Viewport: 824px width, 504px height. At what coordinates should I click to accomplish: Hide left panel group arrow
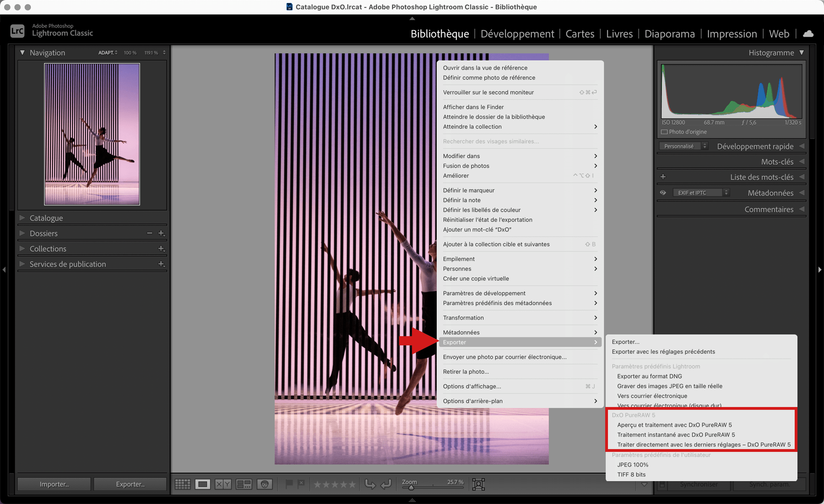coord(4,270)
